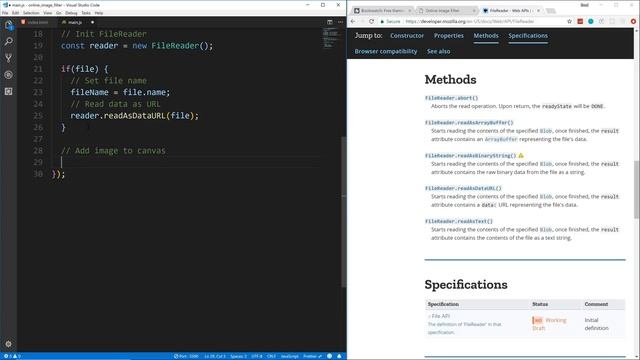This screenshot has width=640, height=360.
Task: Switch to the Online Image Filter browser tab
Action: (x=447, y=11)
